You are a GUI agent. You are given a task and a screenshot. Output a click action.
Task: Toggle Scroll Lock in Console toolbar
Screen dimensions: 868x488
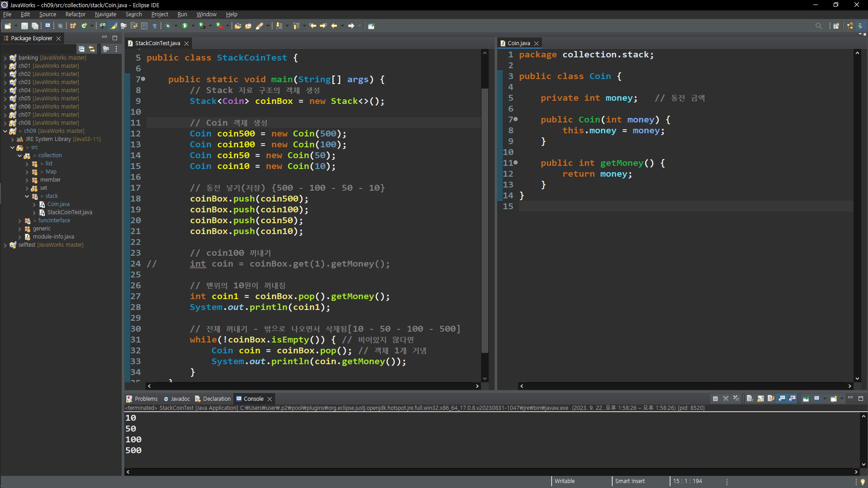point(760,399)
